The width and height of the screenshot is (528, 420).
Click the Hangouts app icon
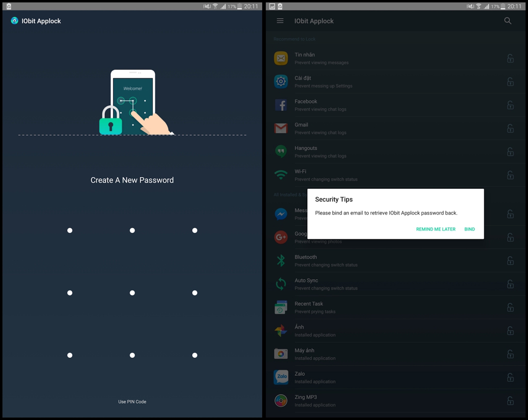(x=281, y=152)
